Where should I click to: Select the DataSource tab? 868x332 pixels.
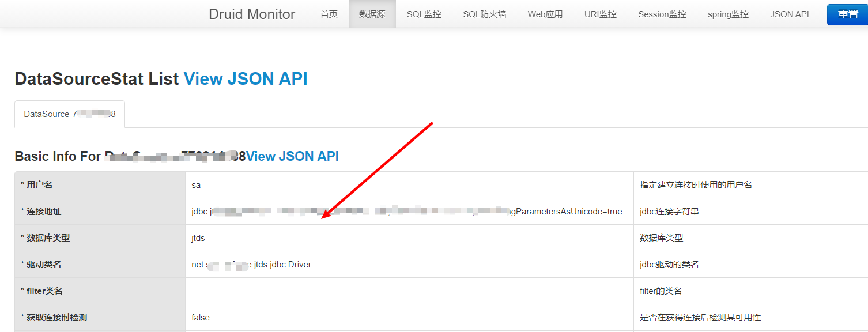tap(70, 114)
